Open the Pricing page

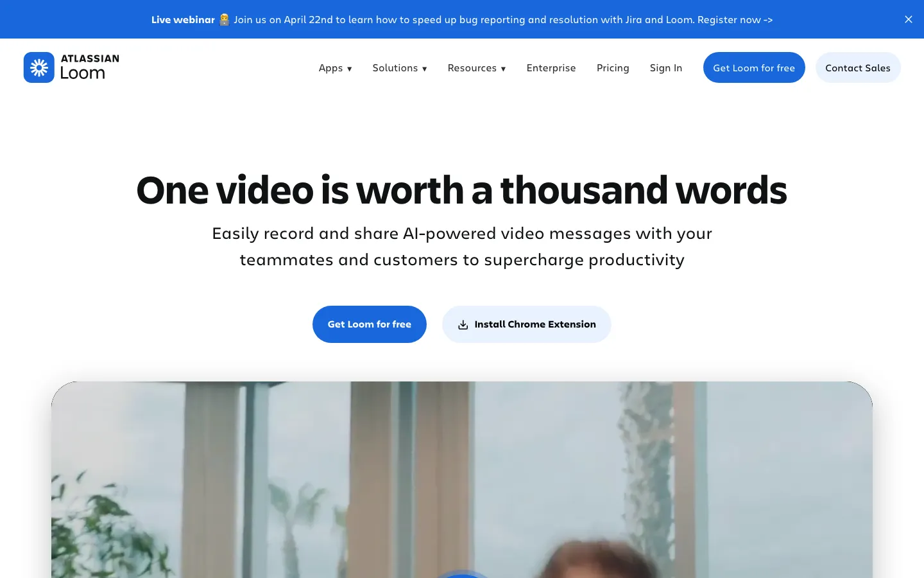click(x=612, y=68)
